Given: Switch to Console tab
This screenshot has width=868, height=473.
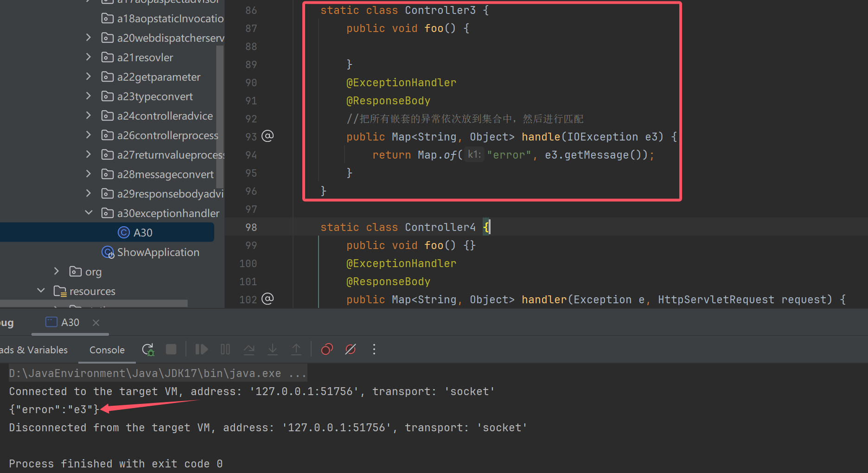Looking at the screenshot, I should coord(107,350).
